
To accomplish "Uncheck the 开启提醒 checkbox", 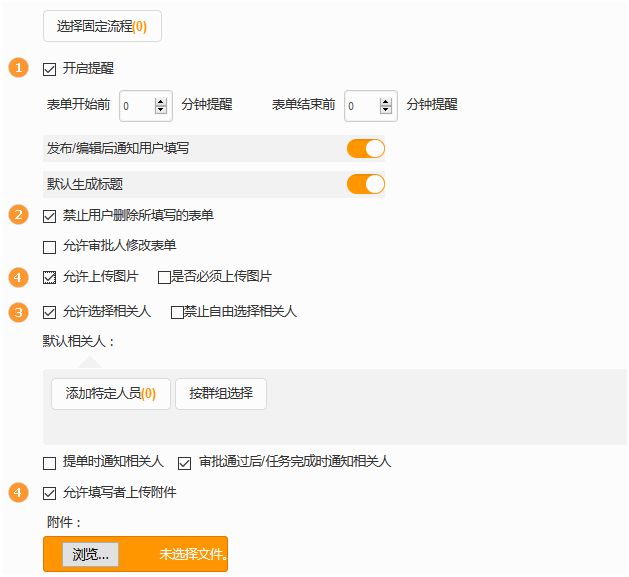I will (x=50, y=69).
